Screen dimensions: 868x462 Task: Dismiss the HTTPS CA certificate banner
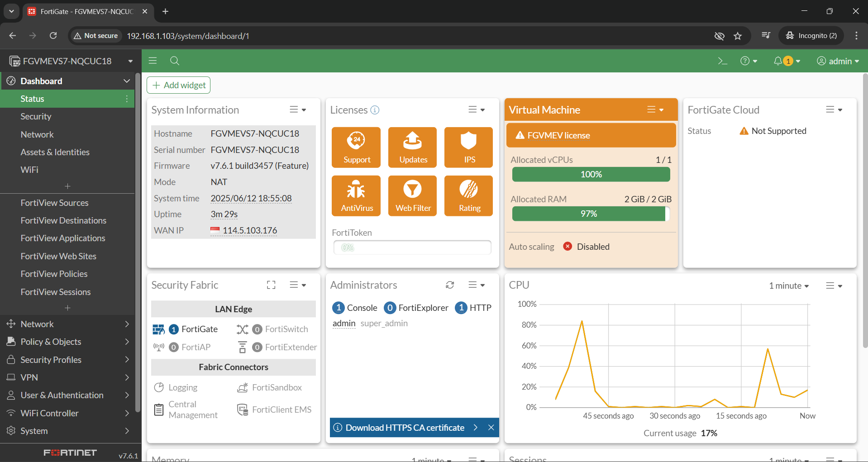pyautogui.click(x=491, y=428)
